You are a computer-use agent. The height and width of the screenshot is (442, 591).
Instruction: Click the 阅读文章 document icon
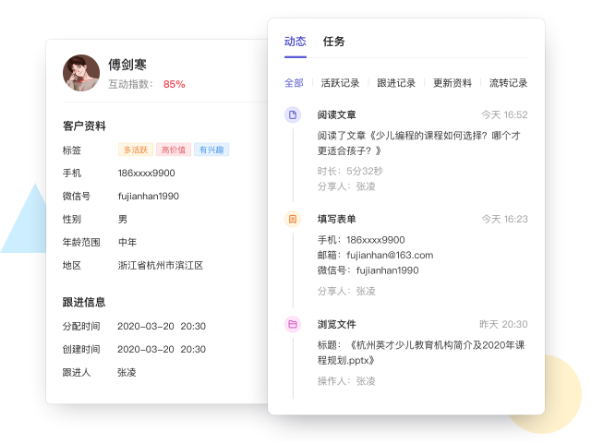pos(292,115)
